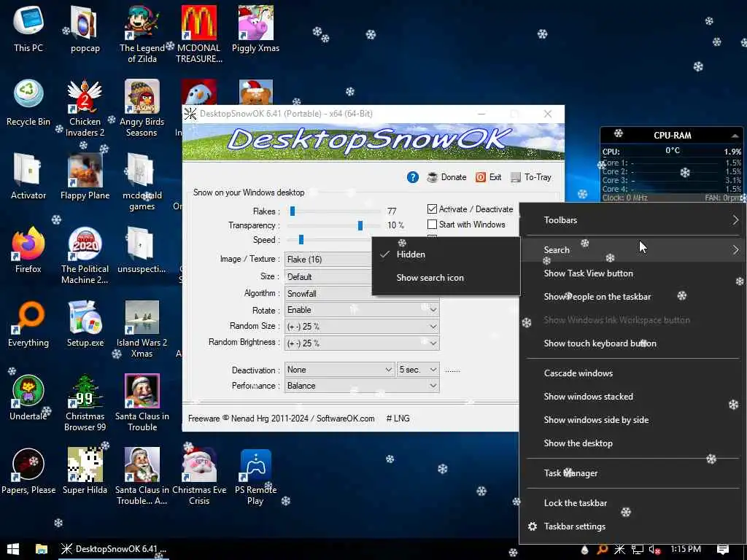
Task: Open the Toolbars submenu entry
Action: point(633,220)
